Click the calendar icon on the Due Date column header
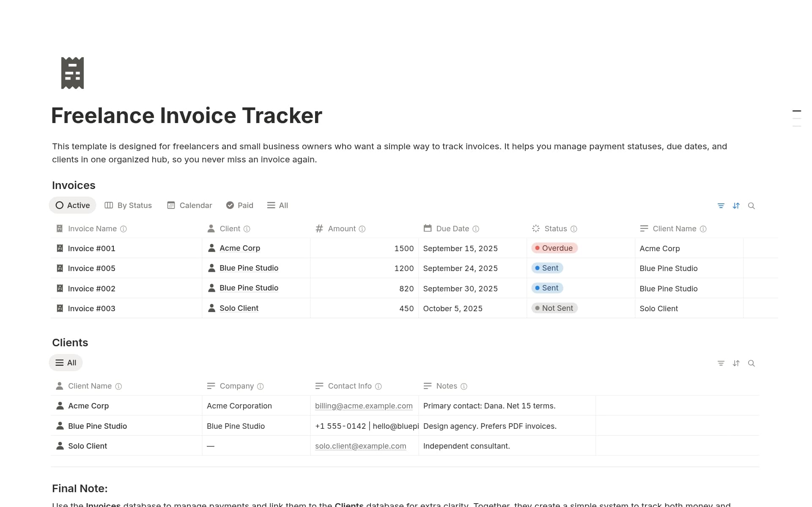The width and height of the screenshot is (812, 507). tap(428, 228)
